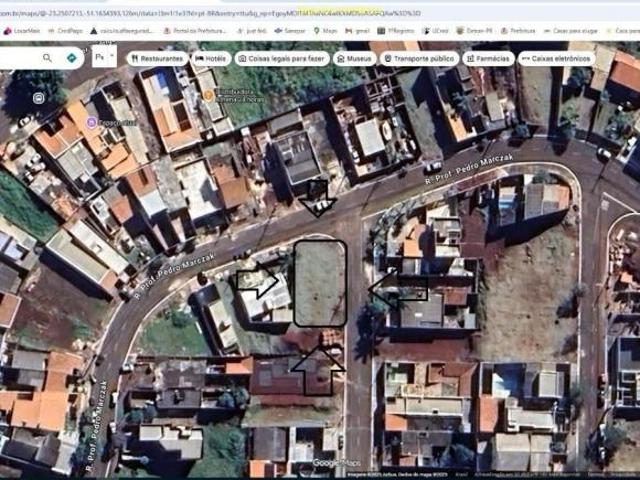Open directions with the blue diamond icon
The height and width of the screenshot is (480, 640).
pyautogui.click(x=71, y=58)
